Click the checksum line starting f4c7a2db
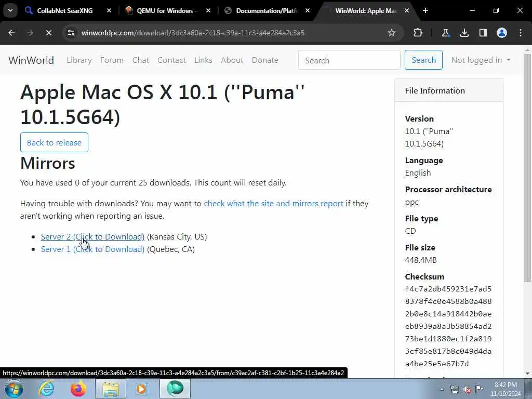The image size is (532, 399). tap(448, 289)
